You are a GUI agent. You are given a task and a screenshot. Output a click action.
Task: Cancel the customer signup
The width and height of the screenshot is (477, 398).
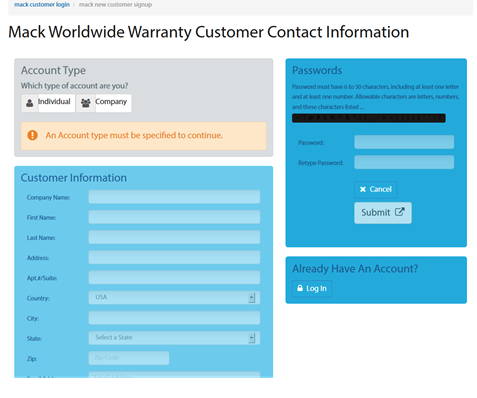(375, 189)
